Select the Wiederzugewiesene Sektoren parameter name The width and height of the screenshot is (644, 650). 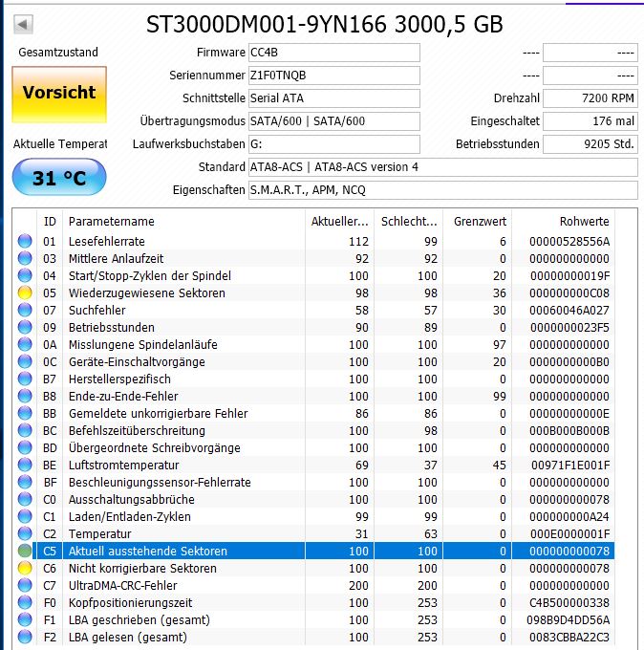tap(147, 293)
